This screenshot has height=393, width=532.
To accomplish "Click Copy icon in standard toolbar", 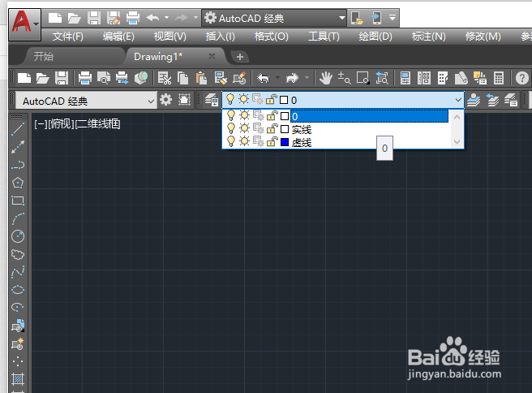I will pos(183,78).
